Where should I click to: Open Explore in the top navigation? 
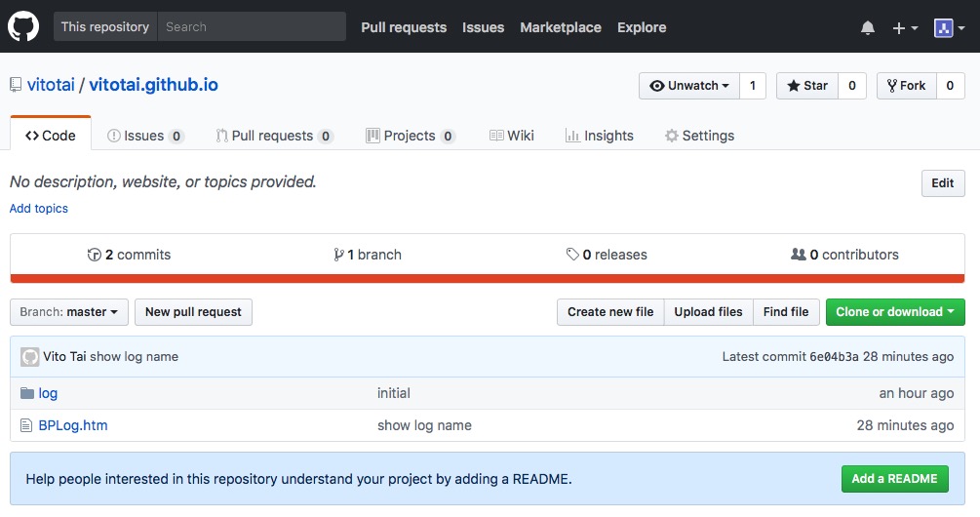[x=642, y=27]
